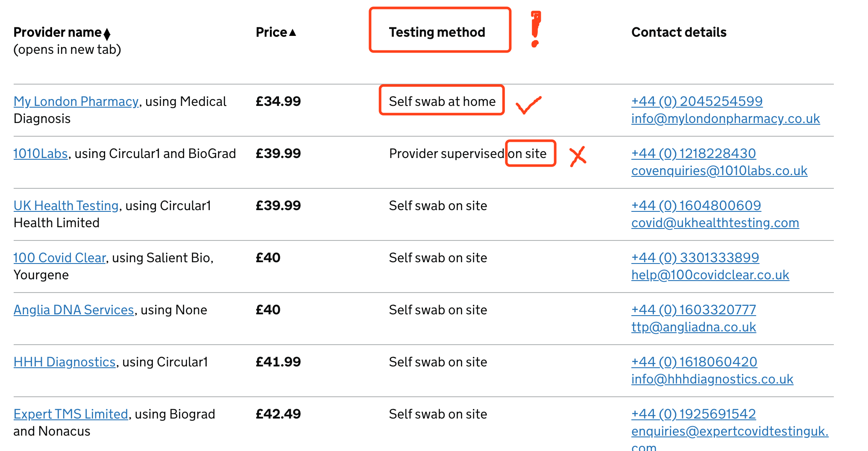Call 1010Labs phone number +44 1218228430
Screen dimensions: 868x451
point(693,154)
